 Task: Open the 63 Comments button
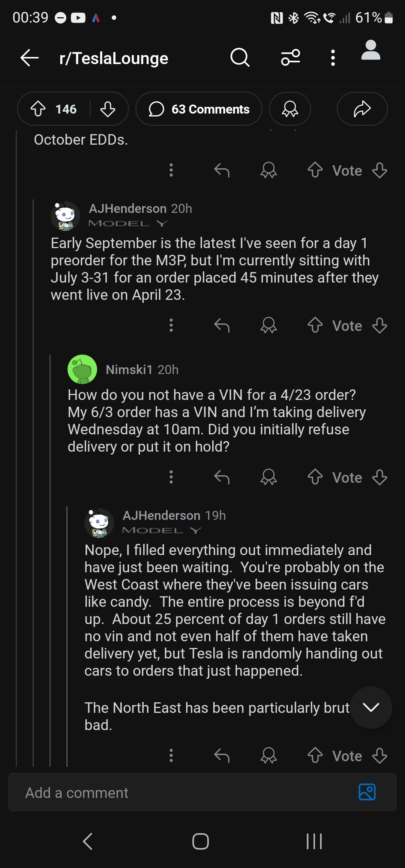(199, 109)
